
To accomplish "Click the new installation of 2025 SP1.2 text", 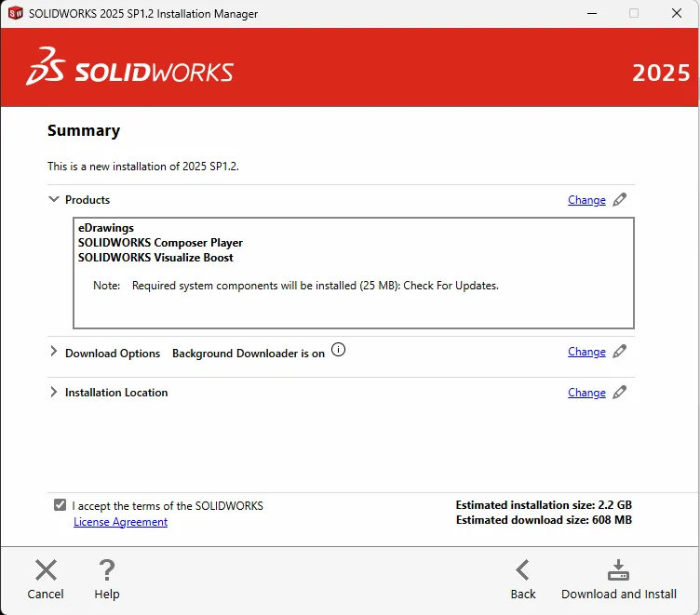I will tap(143, 167).
